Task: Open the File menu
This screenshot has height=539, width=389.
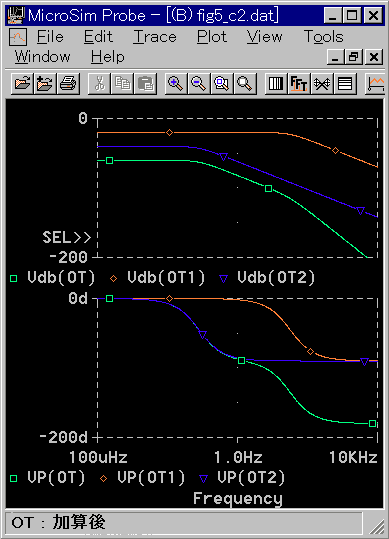Action: point(50,36)
